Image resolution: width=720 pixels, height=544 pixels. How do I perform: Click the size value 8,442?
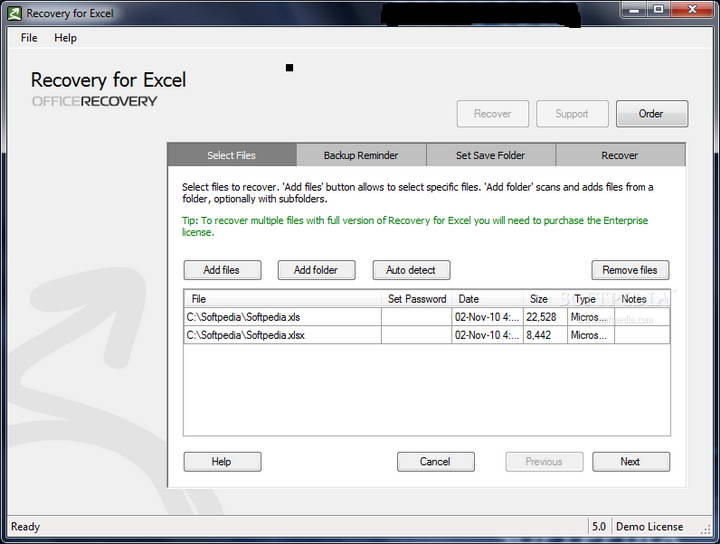pyautogui.click(x=539, y=335)
